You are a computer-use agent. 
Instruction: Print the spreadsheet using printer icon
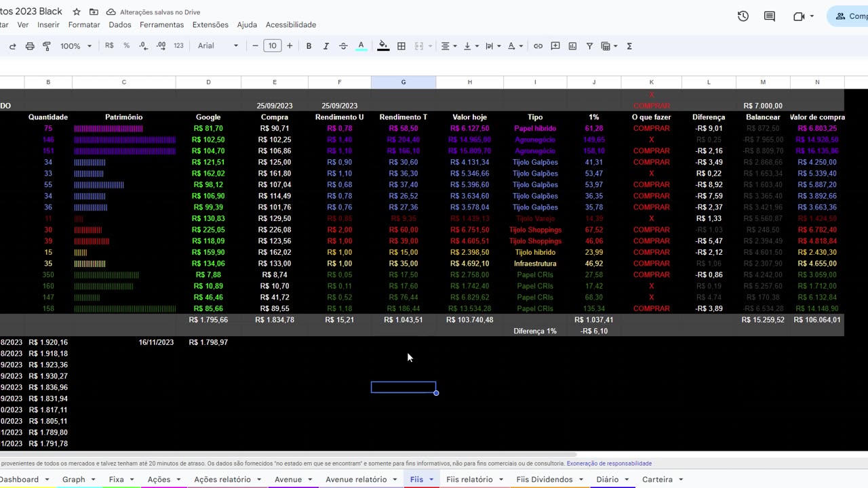(x=30, y=46)
